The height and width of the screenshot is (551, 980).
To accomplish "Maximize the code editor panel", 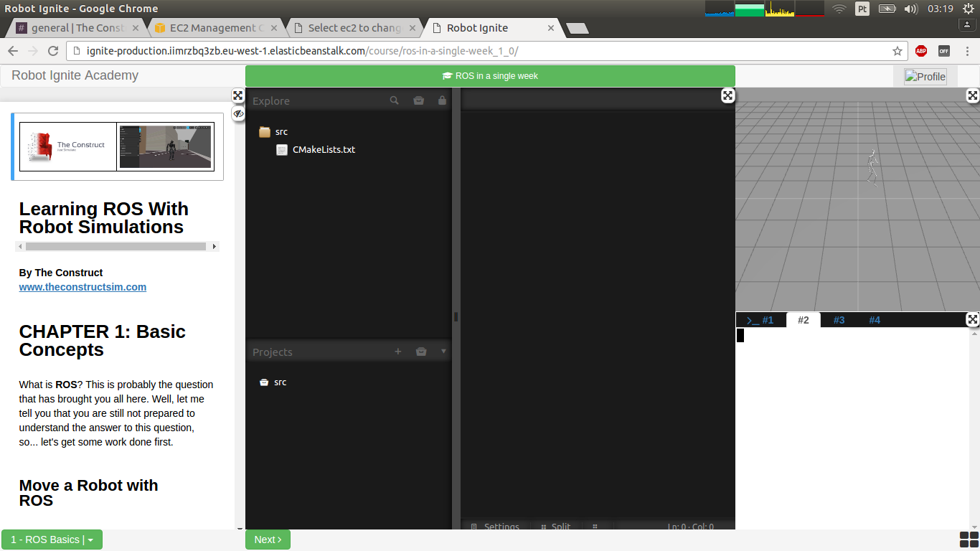I will tap(727, 95).
